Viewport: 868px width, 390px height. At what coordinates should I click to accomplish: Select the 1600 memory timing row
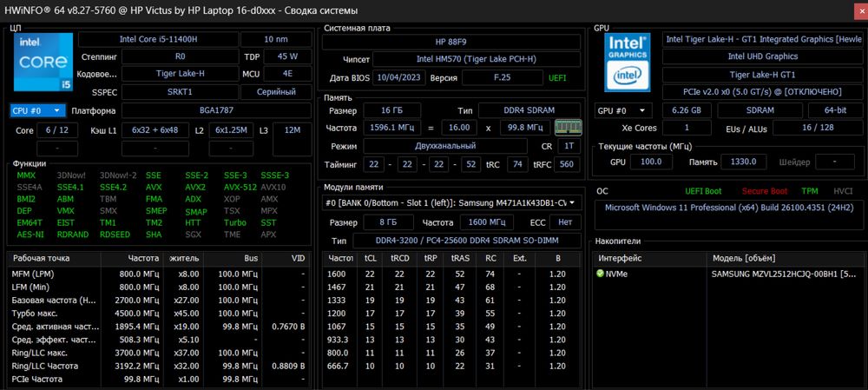tap(451, 274)
